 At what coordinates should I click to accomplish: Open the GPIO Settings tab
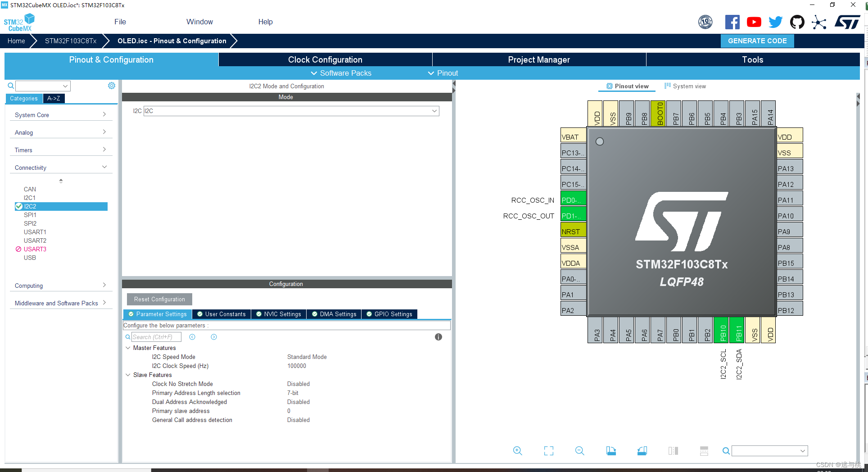[389, 314]
